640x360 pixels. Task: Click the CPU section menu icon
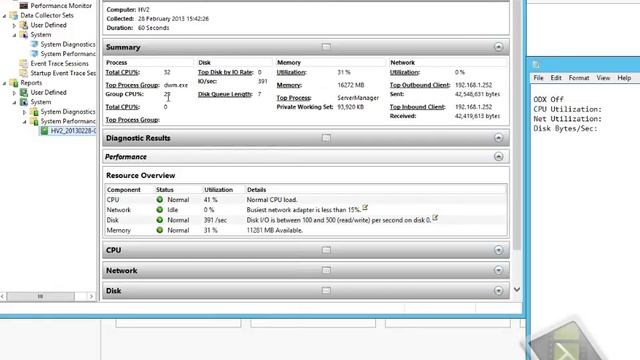(x=326, y=250)
